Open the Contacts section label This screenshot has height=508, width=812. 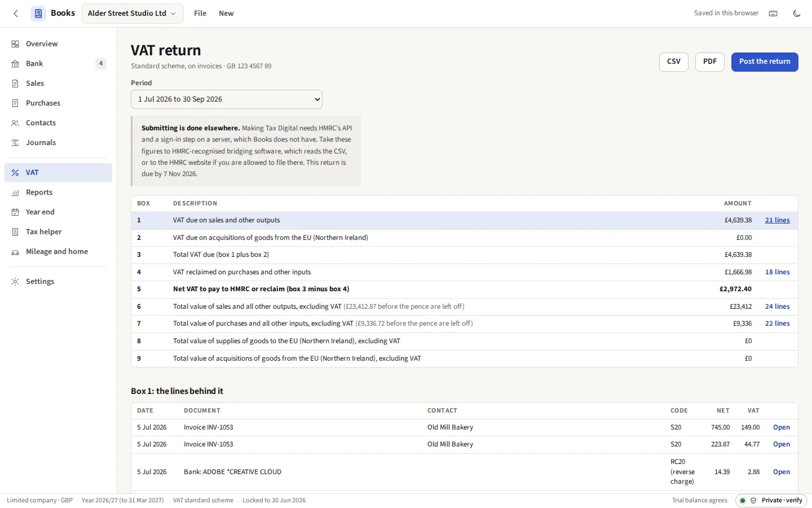click(41, 123)
